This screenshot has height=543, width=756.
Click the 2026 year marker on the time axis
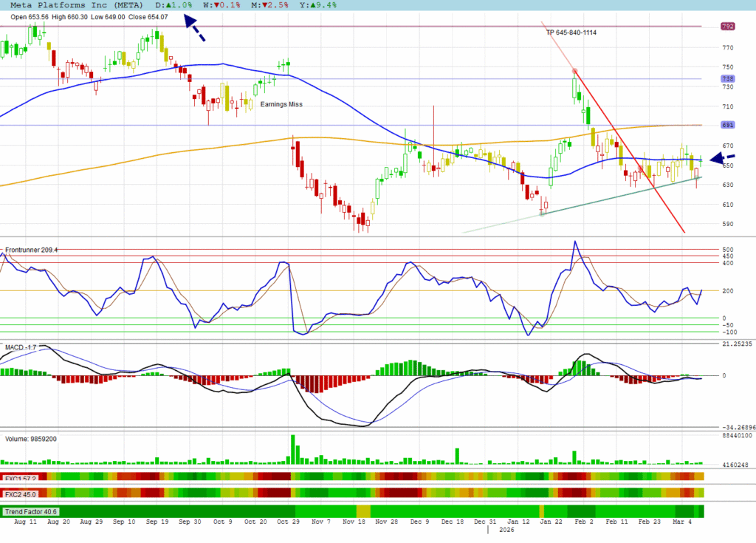tap(506, 530)
